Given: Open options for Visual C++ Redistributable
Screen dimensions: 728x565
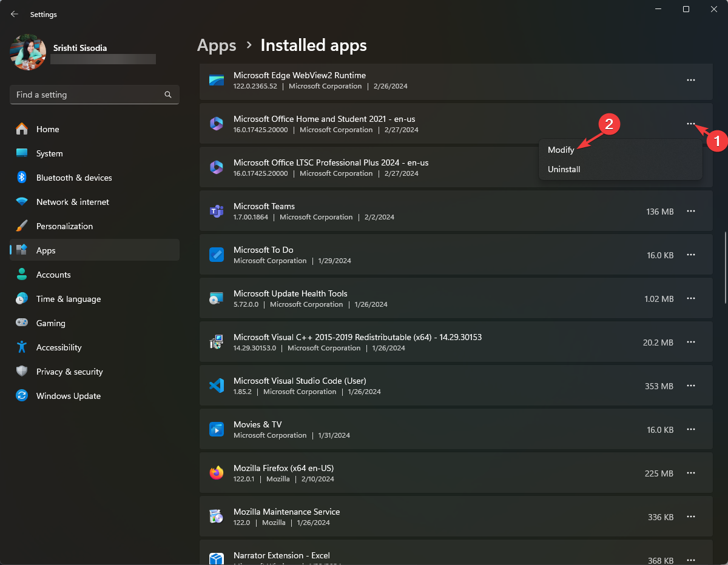Looking at the screenshot, I should [690, 342].
